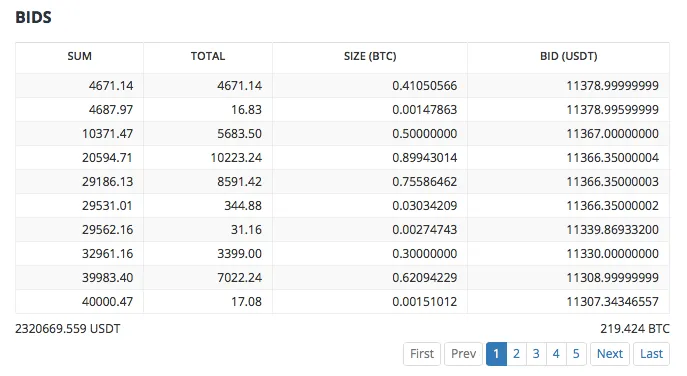The height and width of the screenshot is (376, 687).
Task: Select bid price 11330.00000000
Action: (613, 254)
